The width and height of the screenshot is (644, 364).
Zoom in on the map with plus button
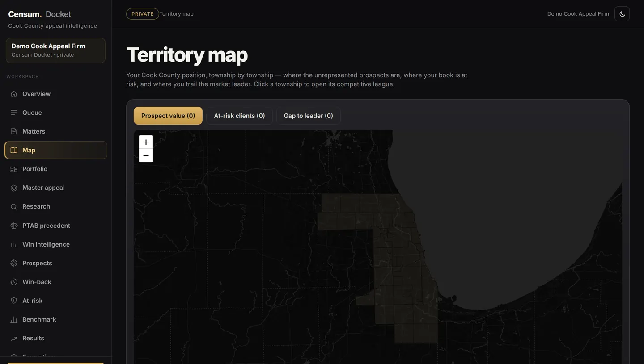pyautogui.click(x=146, y=142)
